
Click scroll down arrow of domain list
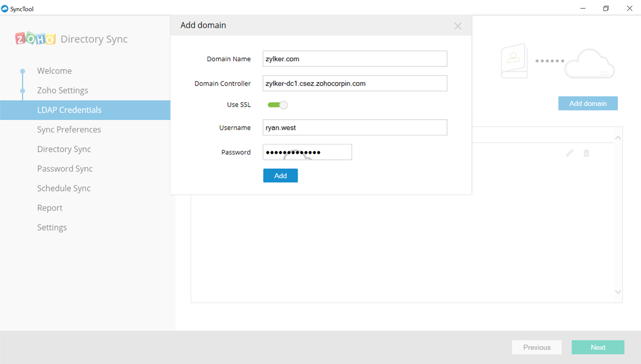pyautogui.click(x=618, y=292)
